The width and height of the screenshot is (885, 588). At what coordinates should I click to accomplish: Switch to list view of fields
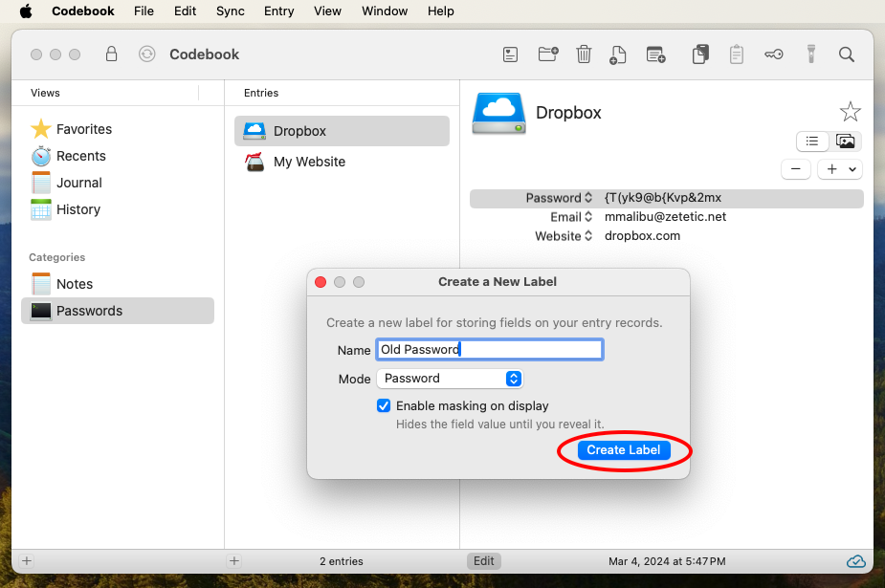[812, 141]
